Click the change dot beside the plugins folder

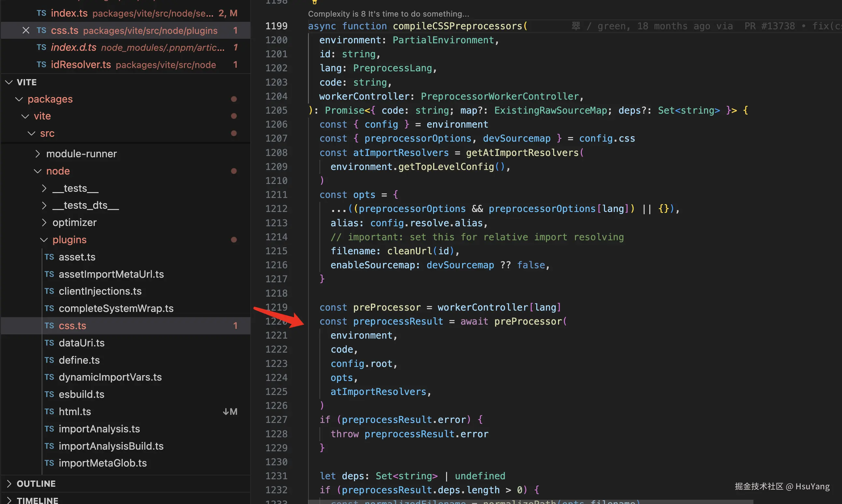234,240
